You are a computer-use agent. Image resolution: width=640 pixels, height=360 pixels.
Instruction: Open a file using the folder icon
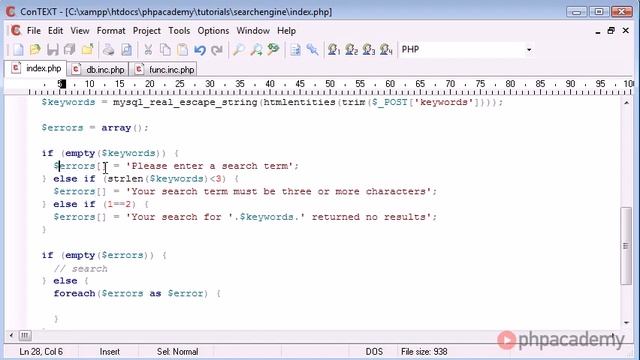click(35, 50)
